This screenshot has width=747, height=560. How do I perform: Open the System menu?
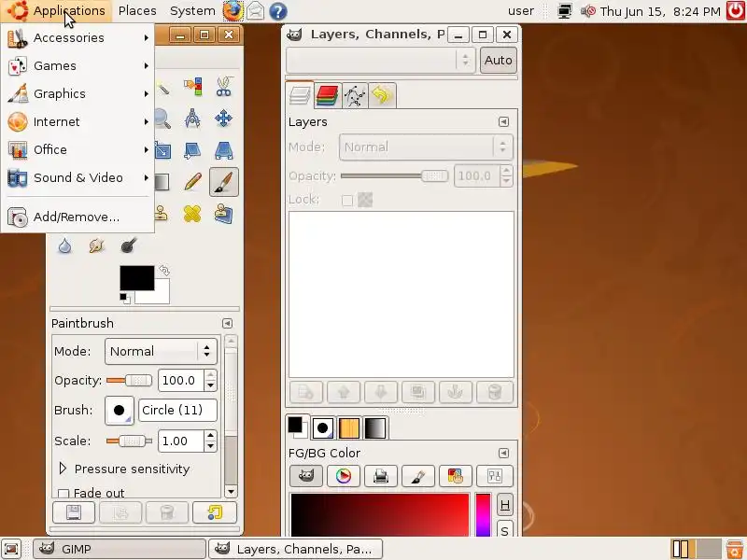[192, 10]
